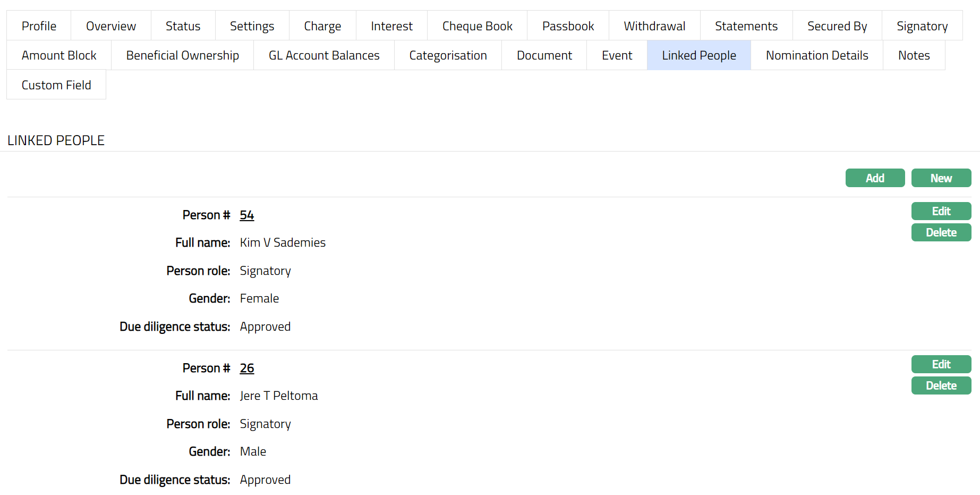Viewport: 980px width, 495px height.
Task: Open the Profile tab
Action: tap(39, 26)
